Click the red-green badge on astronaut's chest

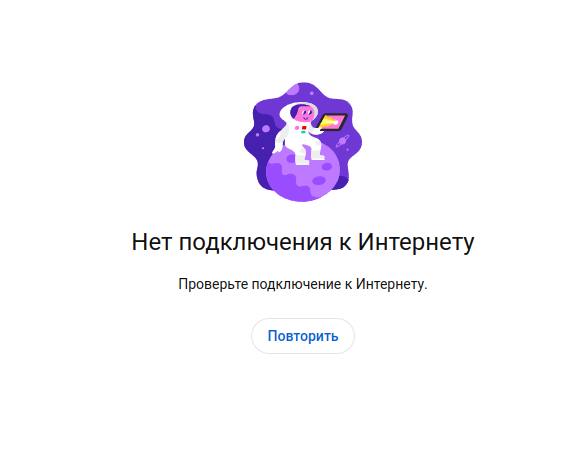pos(303,129)
